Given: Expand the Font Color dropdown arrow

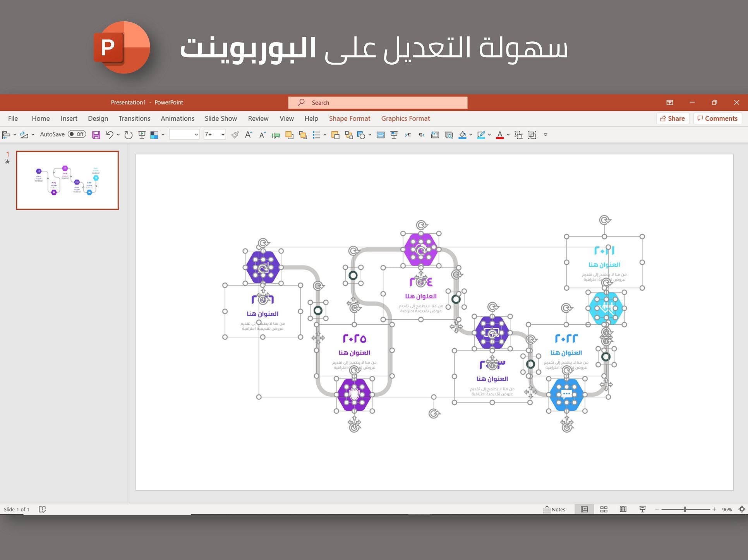Looking at the screenshot, I should tap(508, 135).
